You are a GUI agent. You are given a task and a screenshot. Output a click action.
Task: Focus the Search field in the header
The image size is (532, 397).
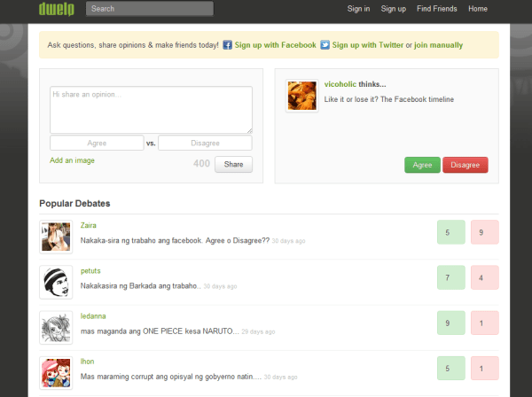(x=150, y=9)
